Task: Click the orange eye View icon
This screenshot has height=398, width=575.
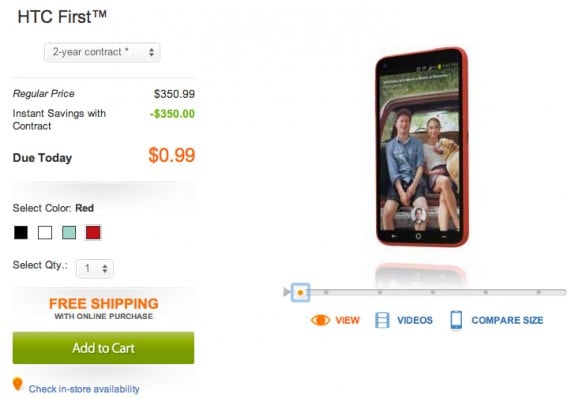Action: pyautogui.click(x=320, y=320)
